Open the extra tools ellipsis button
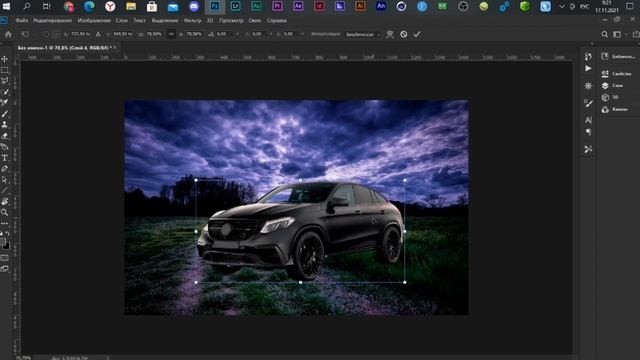The height and width of the screenshot is (360, 640). (4, 223)
